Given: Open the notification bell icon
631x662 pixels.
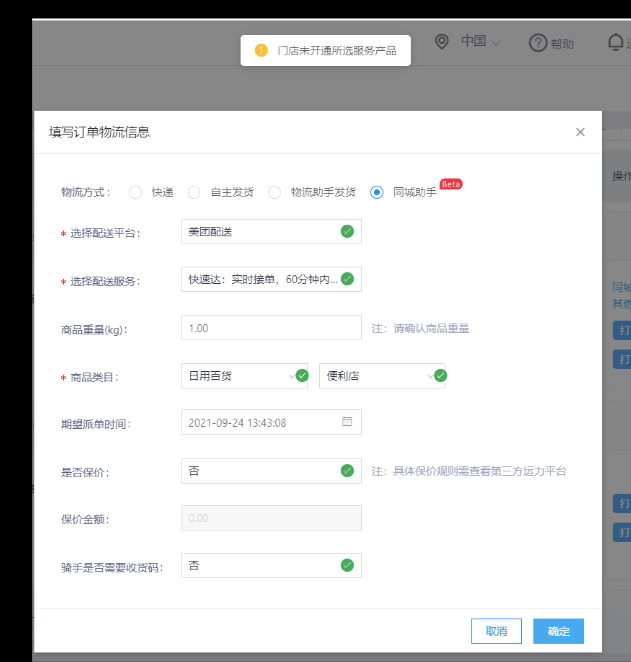Looking at the screenshot, I should (615, 42).
